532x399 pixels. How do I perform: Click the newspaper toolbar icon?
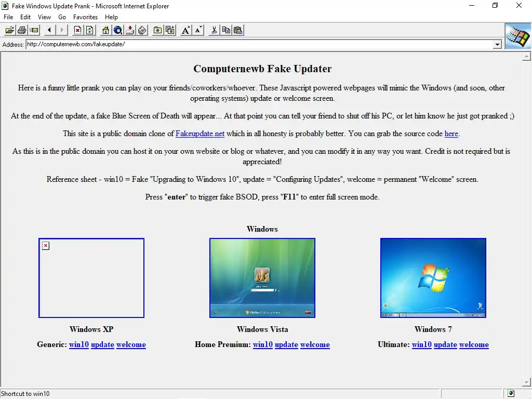point(142,30)
